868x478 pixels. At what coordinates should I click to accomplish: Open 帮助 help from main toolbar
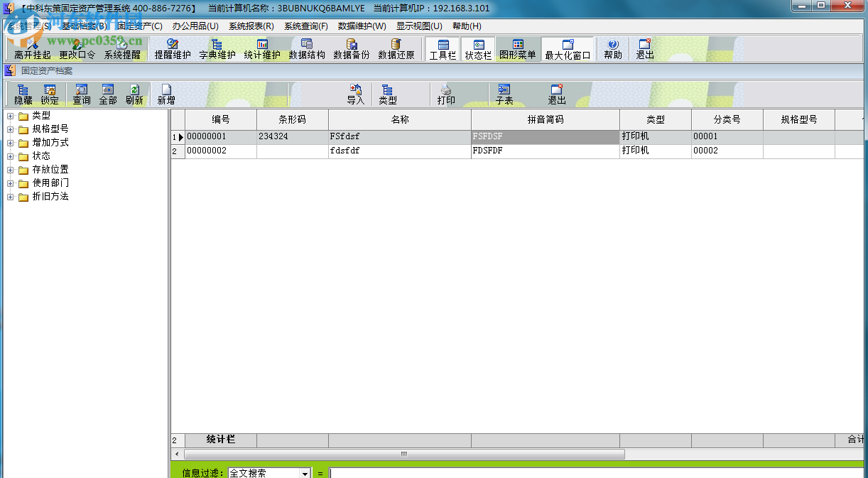coord(613,49)
